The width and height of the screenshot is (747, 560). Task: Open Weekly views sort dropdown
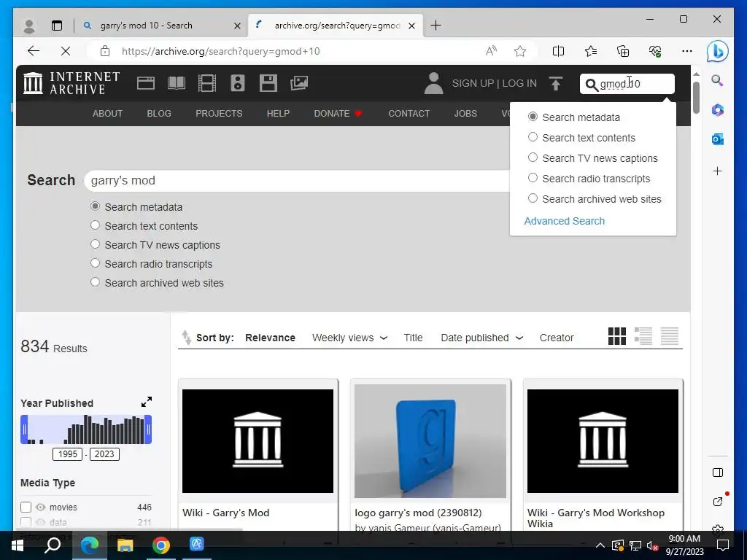point(349,338)
